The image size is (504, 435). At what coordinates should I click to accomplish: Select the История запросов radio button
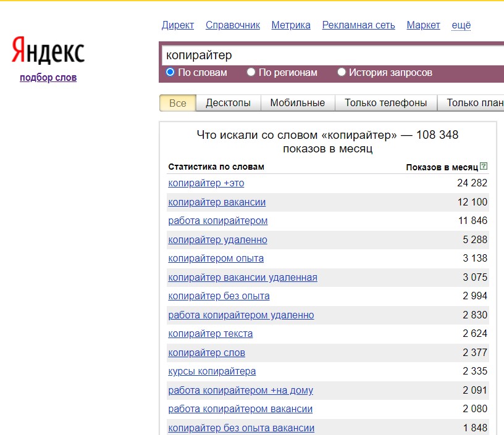[342, 72]
